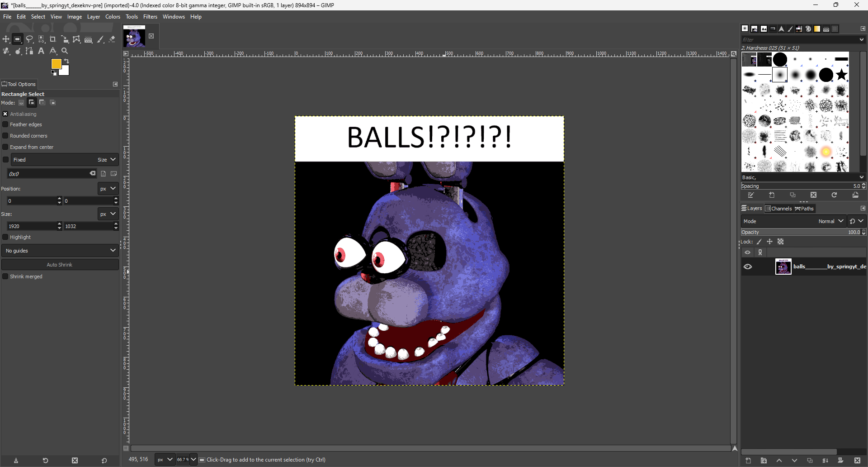Click the white background color swatch
Screen dimensions: 868x467
pos(65,71)
